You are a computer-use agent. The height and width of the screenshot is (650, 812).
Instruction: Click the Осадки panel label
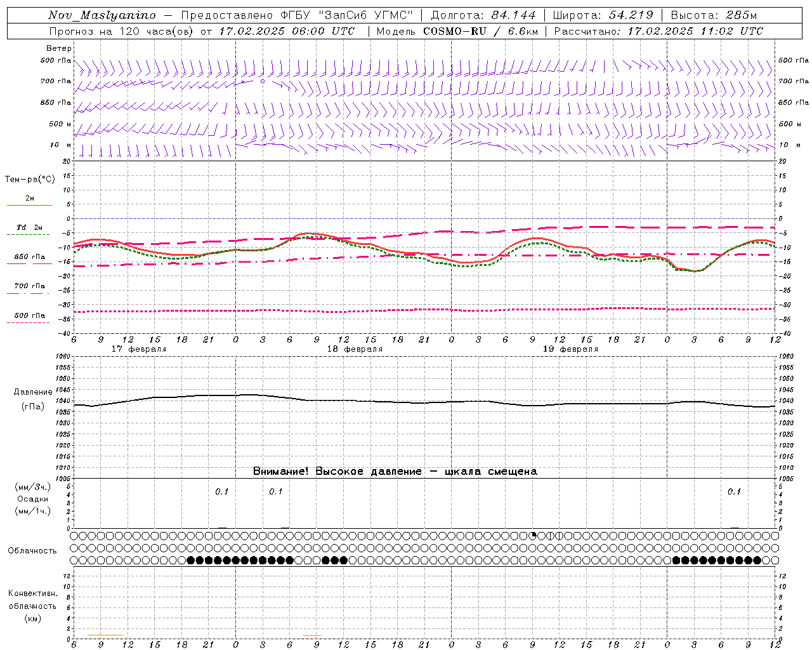[x=33, y=499]
